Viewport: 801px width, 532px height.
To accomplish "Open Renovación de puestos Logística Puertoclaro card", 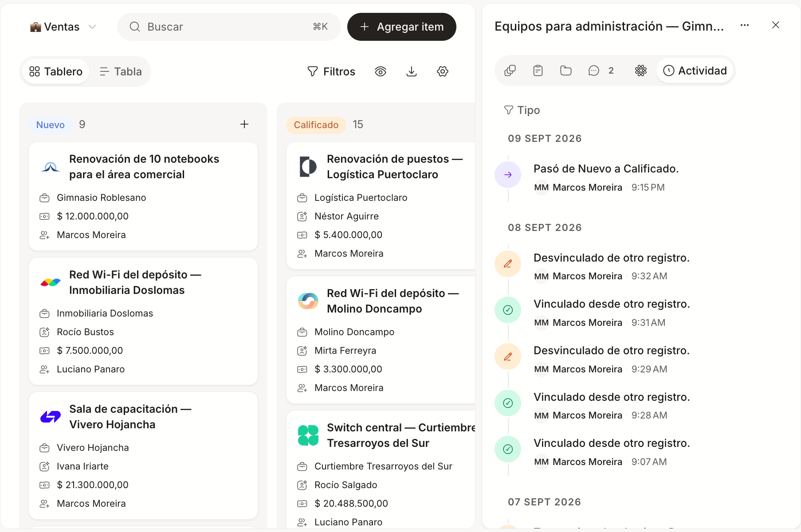I will (381, 205).
